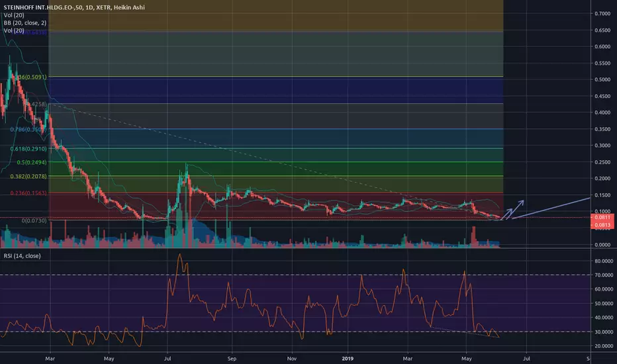Click the 0.6000 price axis value
The width and height of the screenshot is (617, 364).
tap(602, 46)
